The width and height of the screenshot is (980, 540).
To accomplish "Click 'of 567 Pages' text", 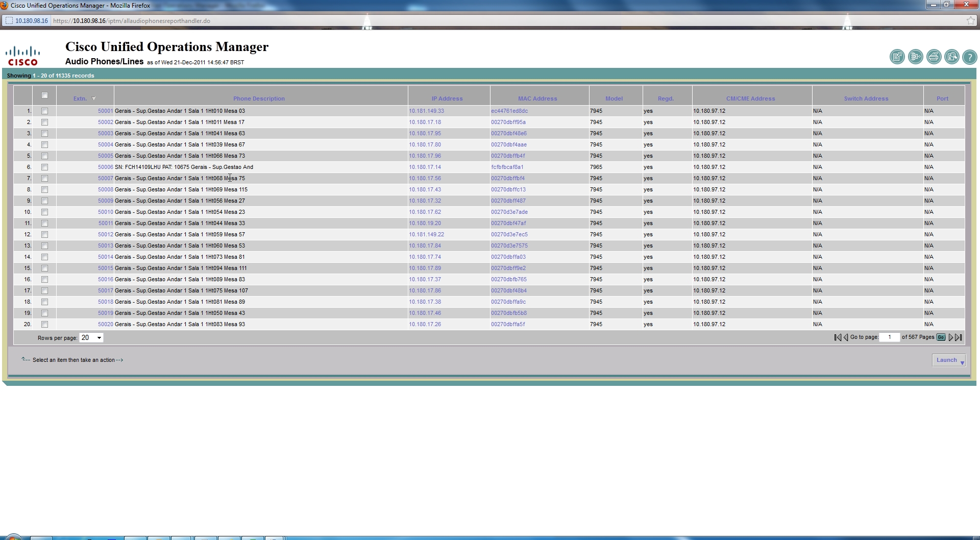I will (918, 337).
